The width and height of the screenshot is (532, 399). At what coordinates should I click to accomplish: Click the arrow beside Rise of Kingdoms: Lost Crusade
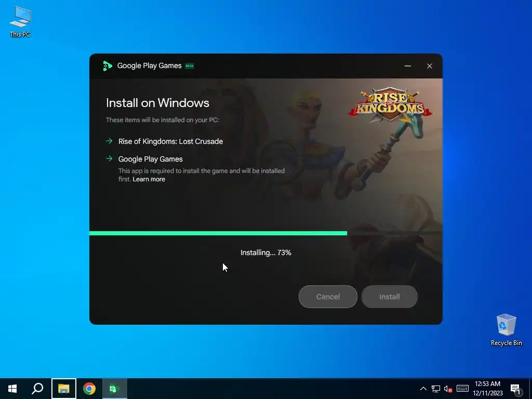[109, 141]
